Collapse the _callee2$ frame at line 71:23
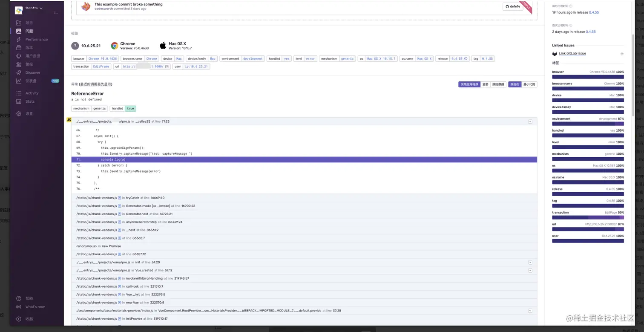The image size is (644, 332). point(530,121)
